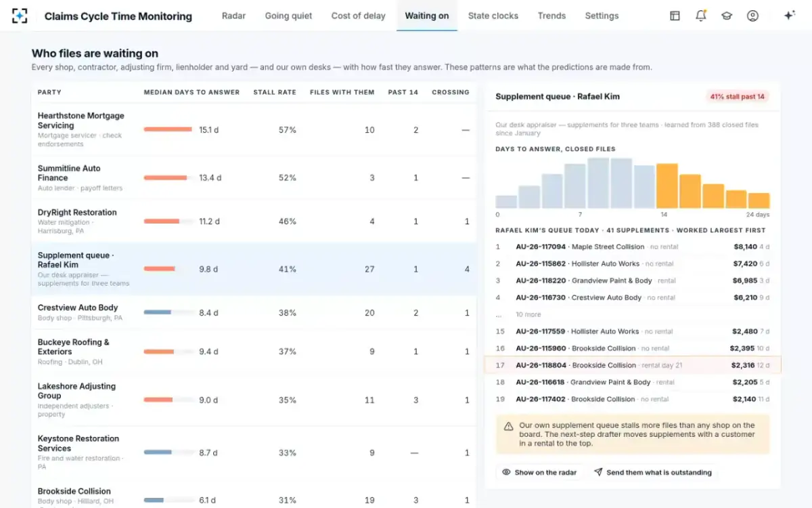Select Lakeshore Adjusting Group row
This screenshot has height=508, width=812.
[254, 400]
